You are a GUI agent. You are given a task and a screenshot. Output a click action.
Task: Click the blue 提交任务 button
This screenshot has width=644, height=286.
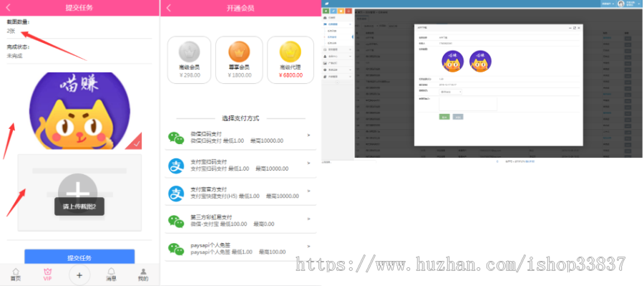coord(79,257)
